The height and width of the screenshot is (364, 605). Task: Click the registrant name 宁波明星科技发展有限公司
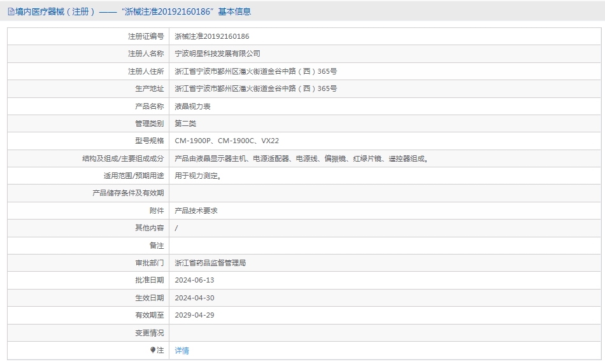pyautogui.click(x=217, y=53)
